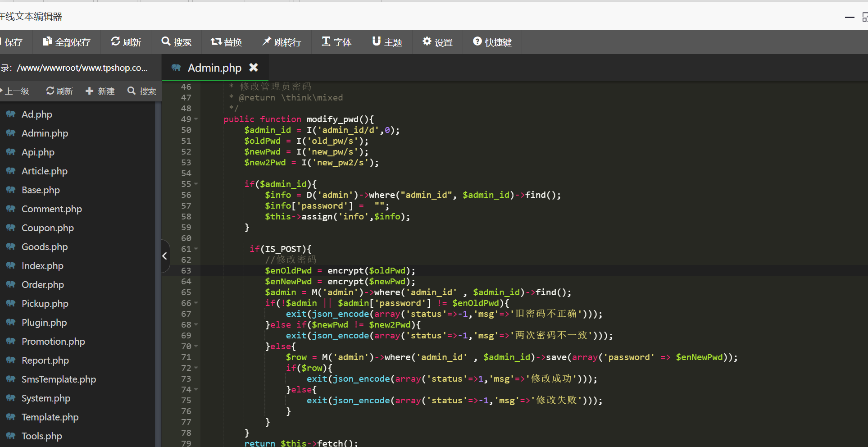Click the font text-height icon
This screenshot has width=868, height=447.
coord(326,41)
